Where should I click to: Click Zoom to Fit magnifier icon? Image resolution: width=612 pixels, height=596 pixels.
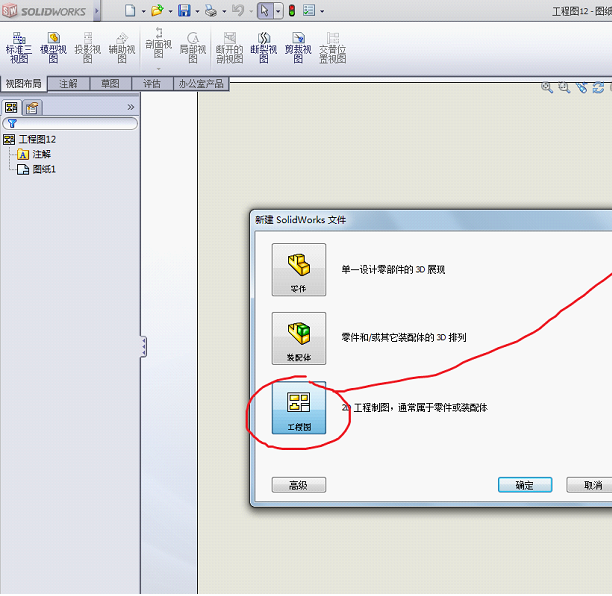(547, 87)
